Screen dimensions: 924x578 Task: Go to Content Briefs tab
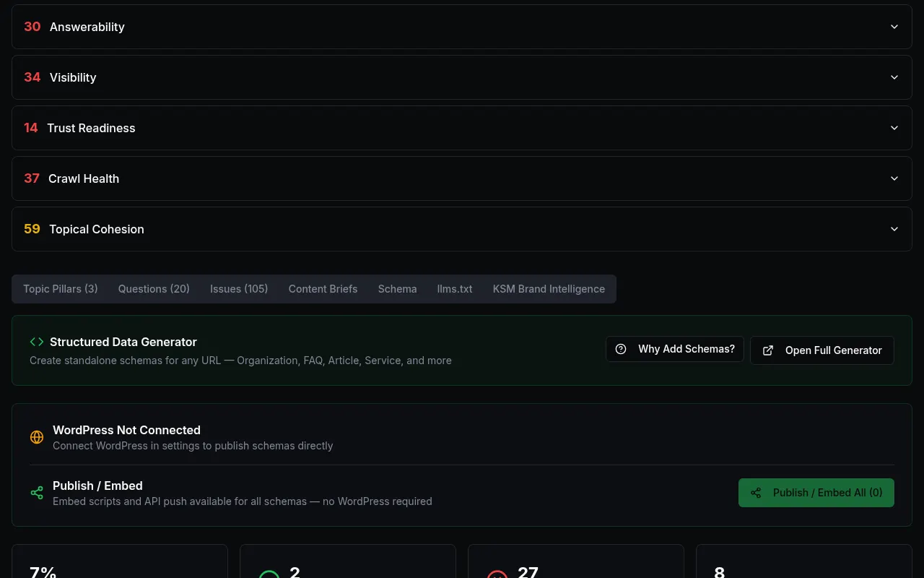click(323, 289)
